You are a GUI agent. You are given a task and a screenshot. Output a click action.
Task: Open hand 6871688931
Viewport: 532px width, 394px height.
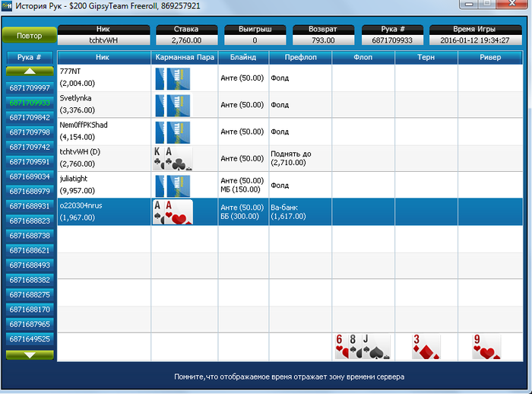(x=30, y=206)
